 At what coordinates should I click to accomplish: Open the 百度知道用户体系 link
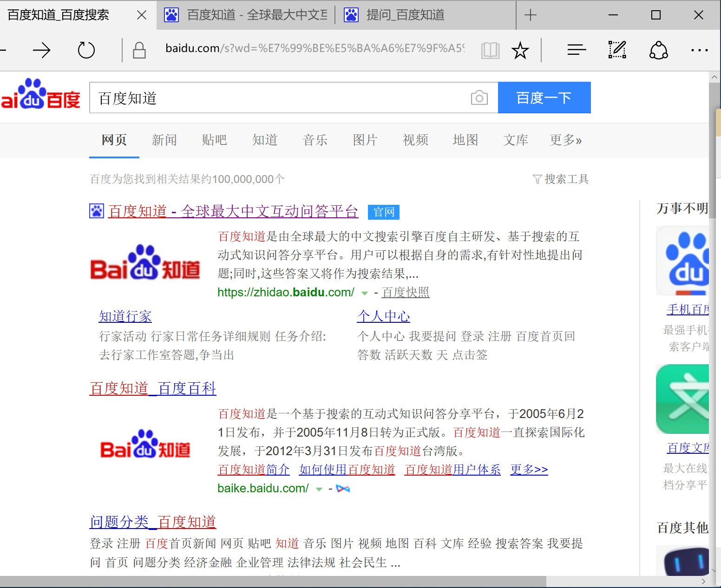pyautogui.click(x=452, y=470)
